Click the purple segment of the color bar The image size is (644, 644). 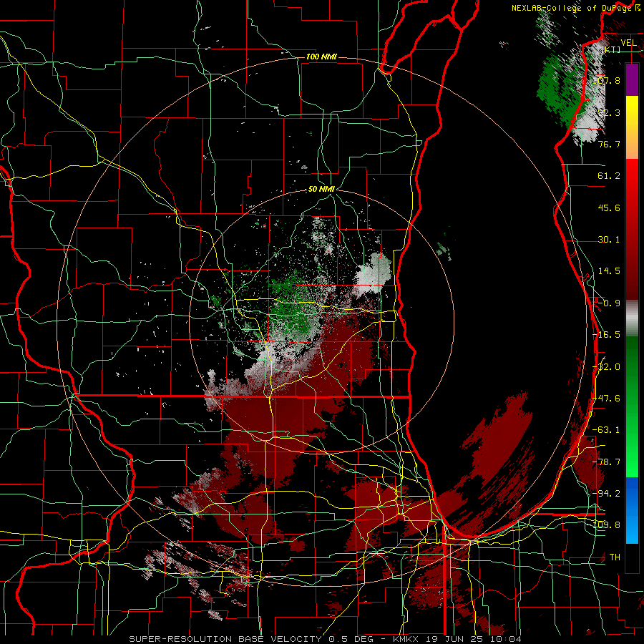point(632,79)
